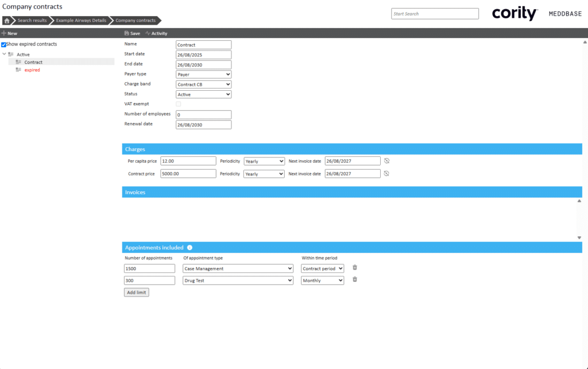
Task: Click the End date field
Action: 204,64
